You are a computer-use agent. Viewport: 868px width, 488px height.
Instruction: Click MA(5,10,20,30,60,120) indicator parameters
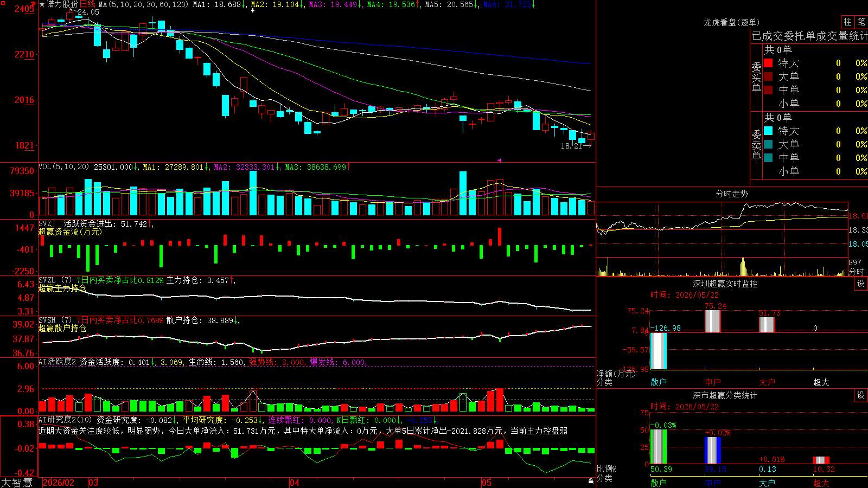tap(143, 4)
